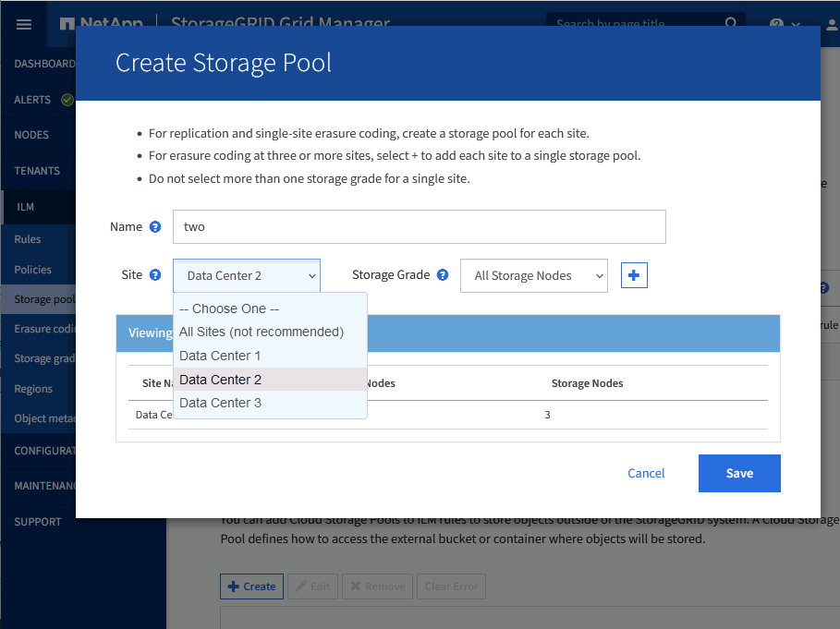Open TENANTS in the sidebar
This screenshot has height=629, width=840.
[39, 171]
